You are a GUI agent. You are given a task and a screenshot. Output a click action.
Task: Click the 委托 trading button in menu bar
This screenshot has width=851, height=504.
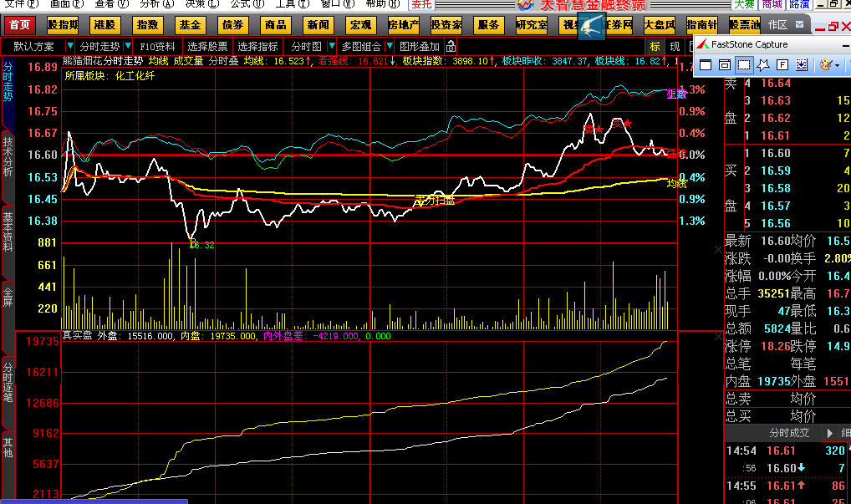[421, 4]
